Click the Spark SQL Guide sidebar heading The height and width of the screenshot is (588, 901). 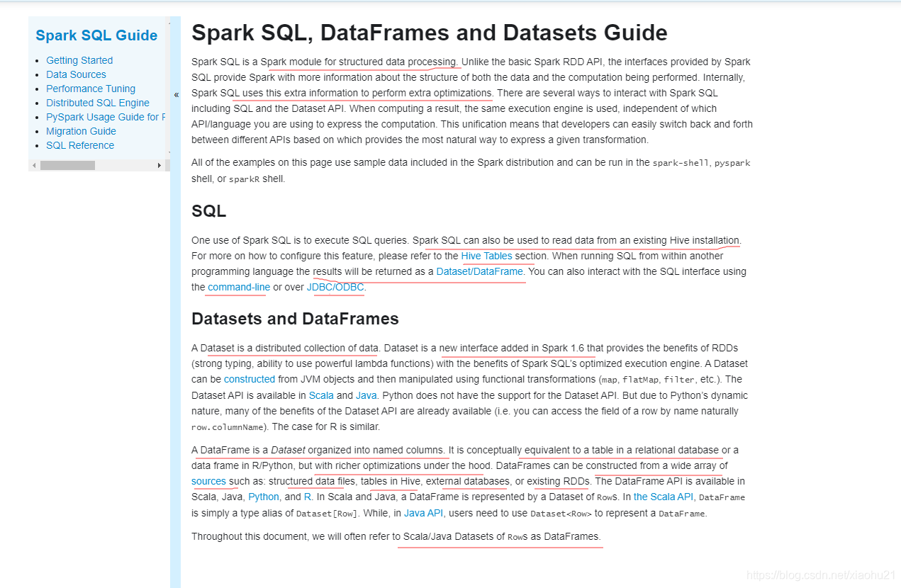(96, 35)
